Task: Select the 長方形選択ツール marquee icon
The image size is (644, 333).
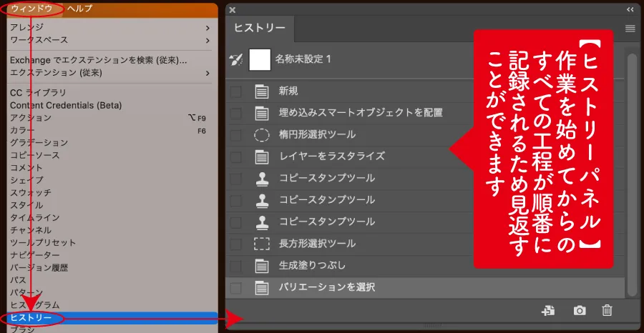Action: 262,244
